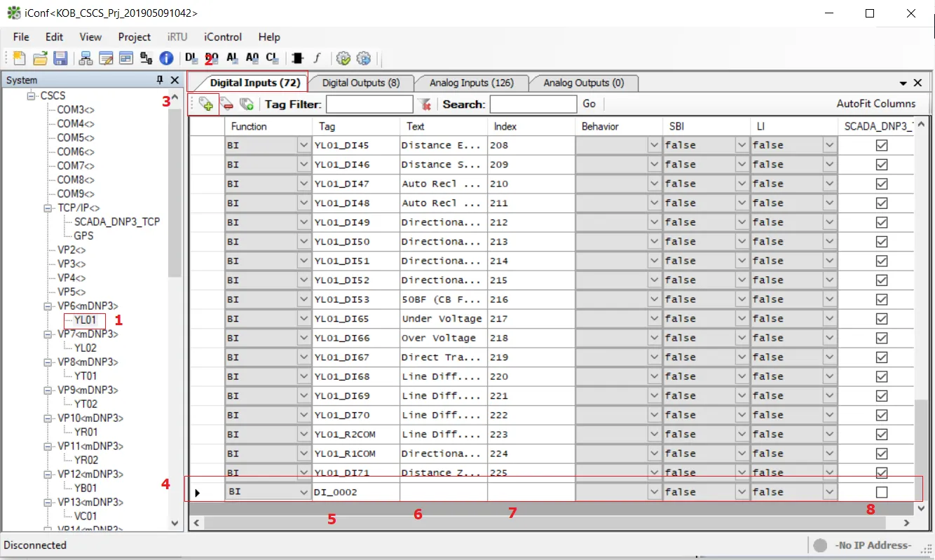Click the black chip toolbar icon
The width and height of the screenshot is (935, 560).
click(x=297, y=58)
